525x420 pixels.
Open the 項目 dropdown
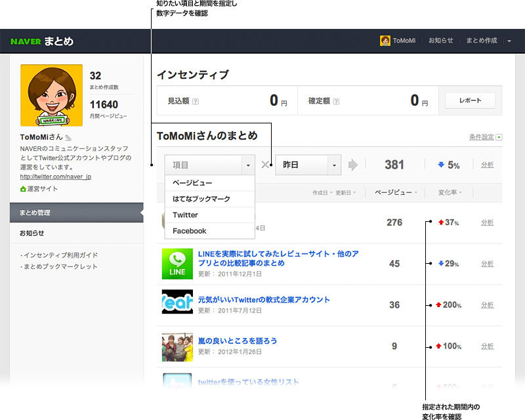pyautogui.click(x=210, y=165)
